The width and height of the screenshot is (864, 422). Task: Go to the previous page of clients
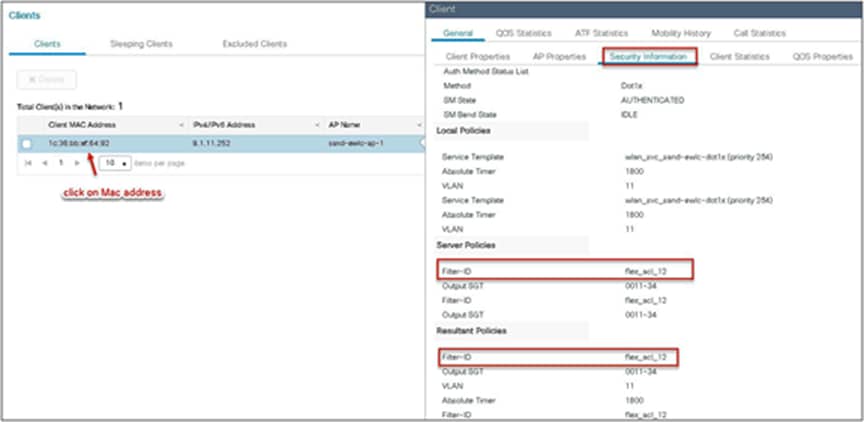(45, 164)
